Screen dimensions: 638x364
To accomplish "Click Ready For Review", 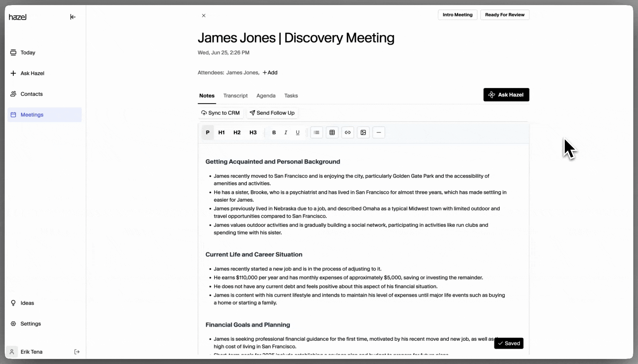I will click(504, 14).
